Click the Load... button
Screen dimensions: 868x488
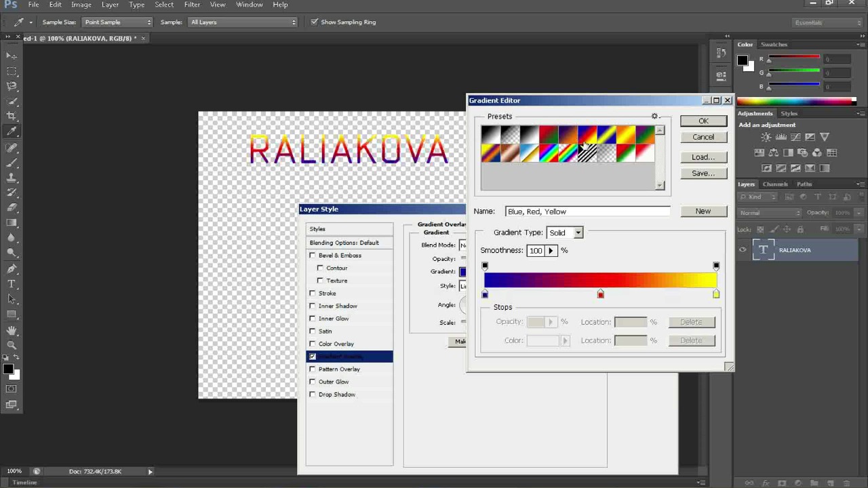(x=703, y=157)
